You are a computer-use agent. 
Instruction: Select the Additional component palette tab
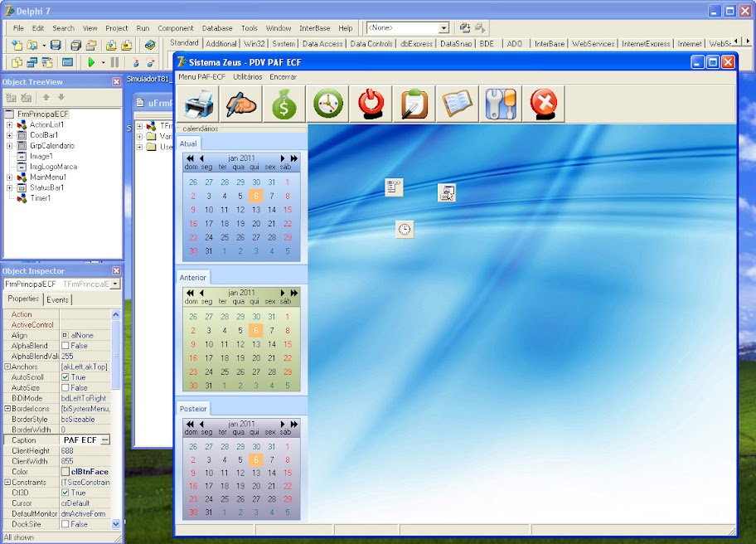(x=221, y=43)
